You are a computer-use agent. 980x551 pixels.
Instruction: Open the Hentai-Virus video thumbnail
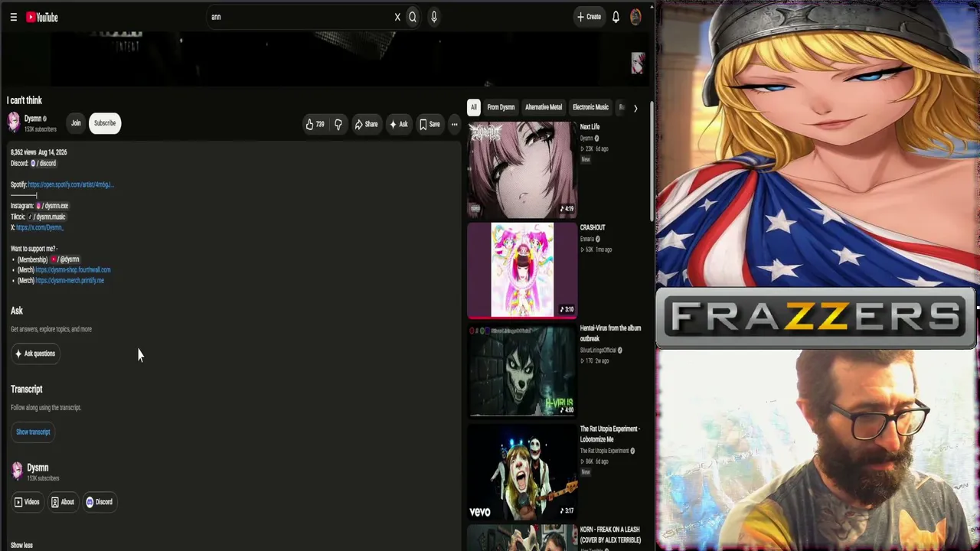pyautogui.click(x=522, y=371)
